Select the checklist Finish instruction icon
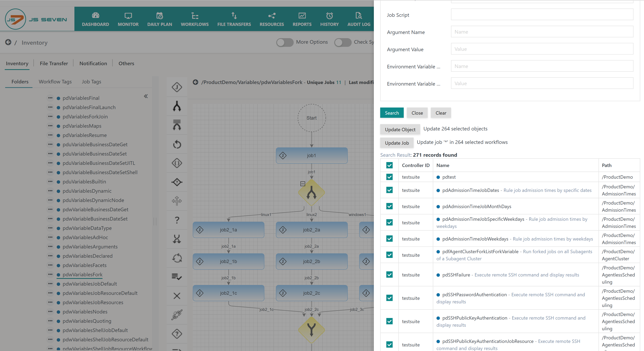 click(x=177, y=277)
